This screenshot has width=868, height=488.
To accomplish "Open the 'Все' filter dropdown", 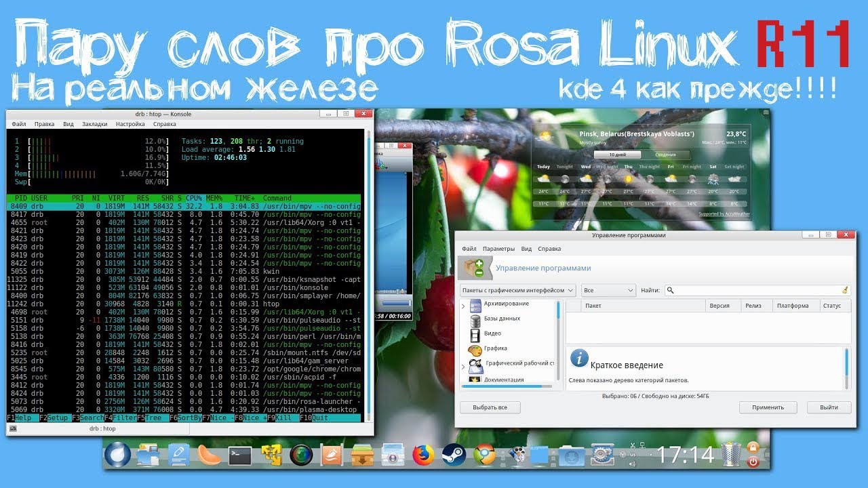I will click(x=608, y=290).
